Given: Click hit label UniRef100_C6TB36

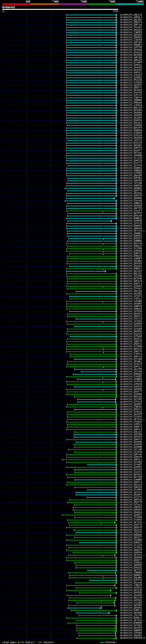Looking at the screenshot, I should click(x=131, y=311).
